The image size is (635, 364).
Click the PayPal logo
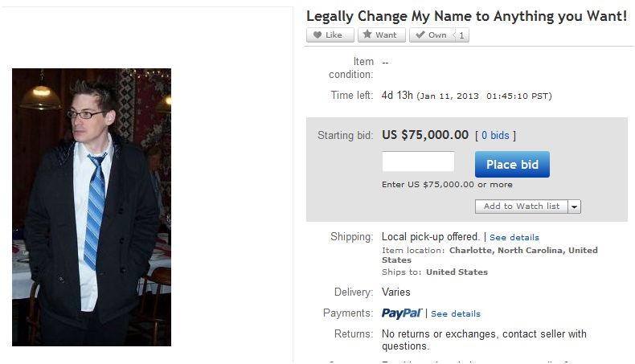point(402,313)
